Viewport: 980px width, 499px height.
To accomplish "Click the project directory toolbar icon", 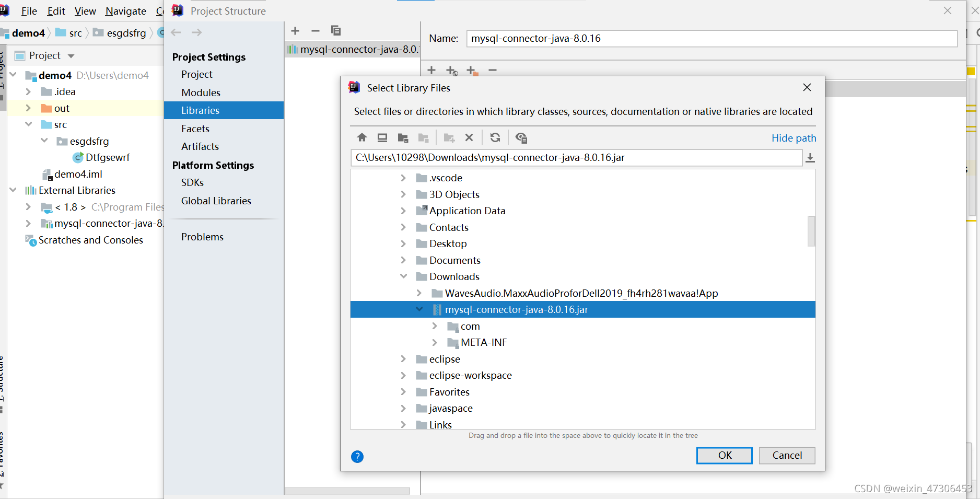I will coord(403,137).
